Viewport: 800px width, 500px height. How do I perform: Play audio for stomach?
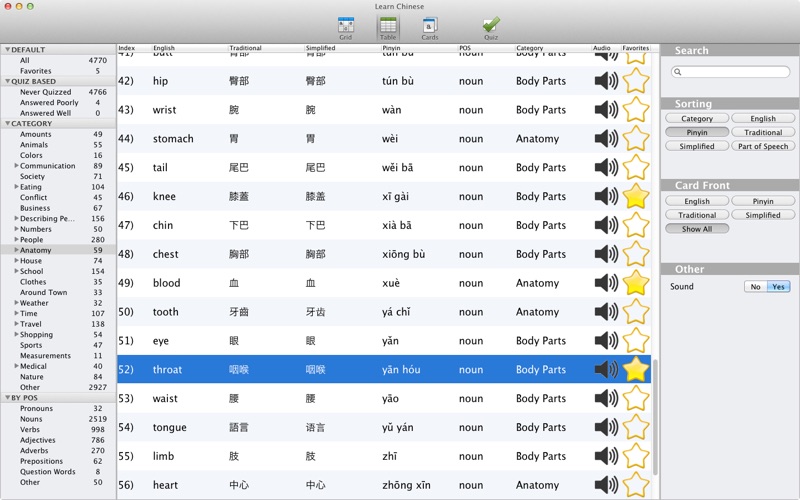(x=606, y=138)
